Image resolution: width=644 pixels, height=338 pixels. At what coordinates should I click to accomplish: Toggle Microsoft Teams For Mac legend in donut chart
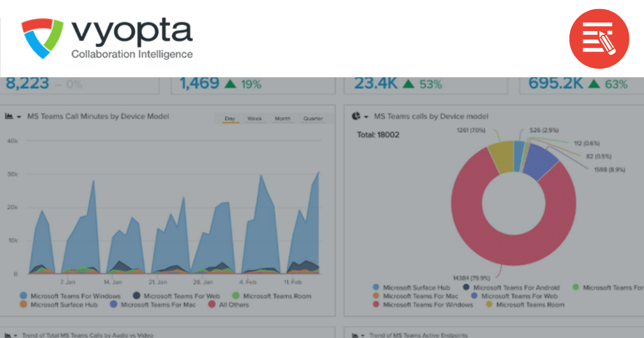(x=415, y=296)
